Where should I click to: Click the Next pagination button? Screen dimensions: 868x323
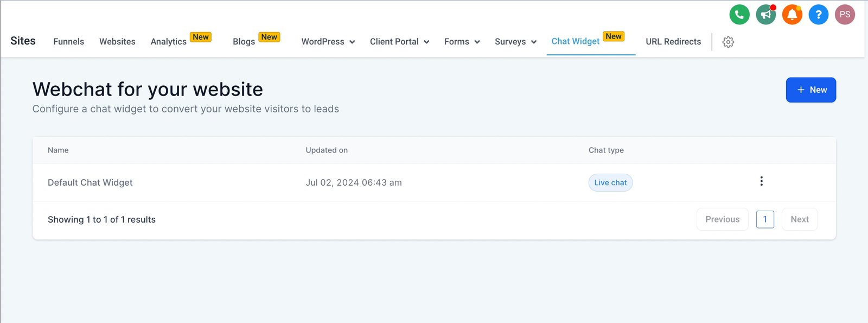coord(799,219)
